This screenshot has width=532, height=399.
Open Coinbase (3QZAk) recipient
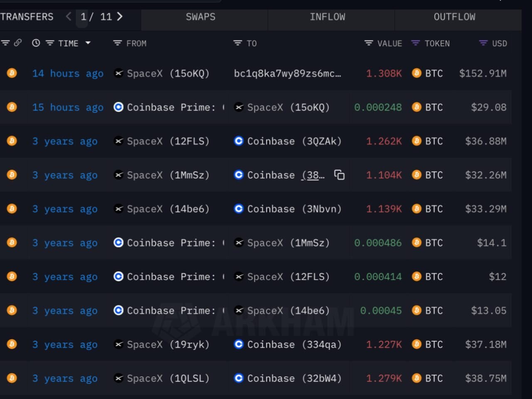(294, 141)
